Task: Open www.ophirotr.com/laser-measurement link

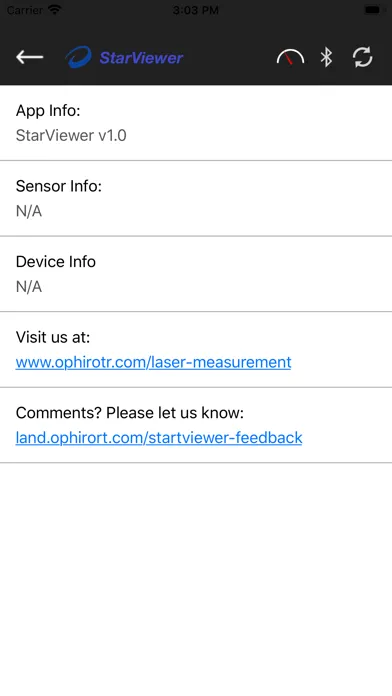Action: coord(154,362)
